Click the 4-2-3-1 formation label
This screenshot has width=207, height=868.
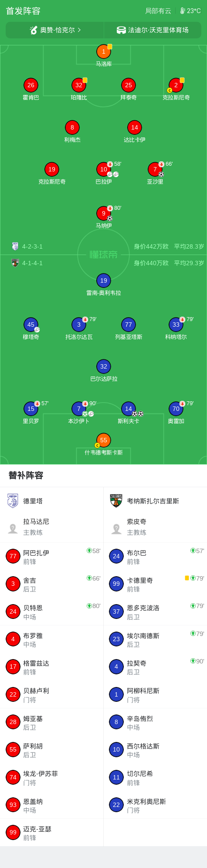pyautogui.click(x=33, y=246)
